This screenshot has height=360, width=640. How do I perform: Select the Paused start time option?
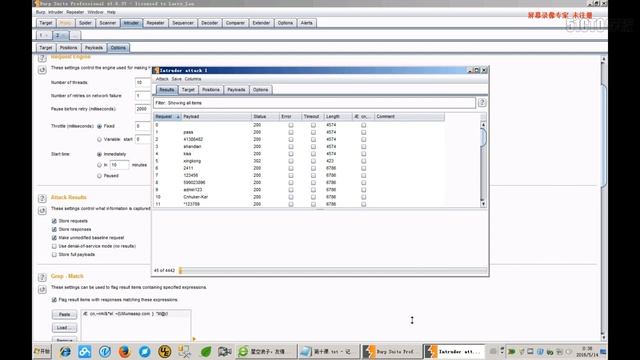99,176
